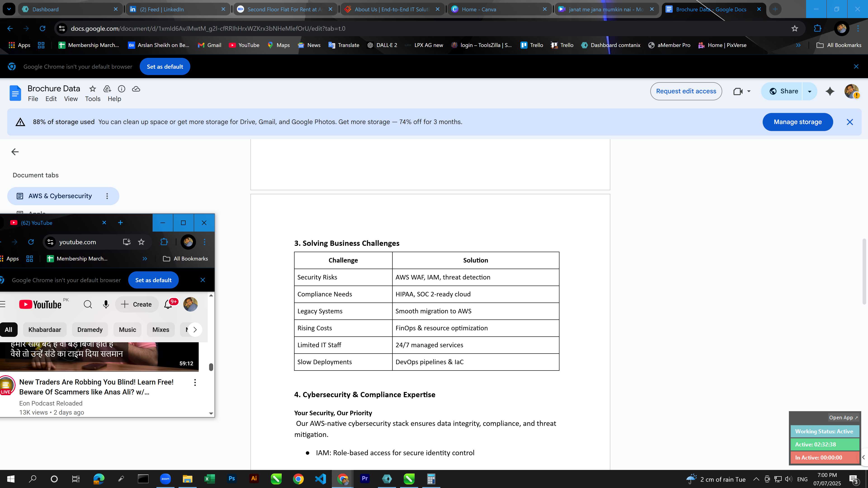868x488 pixels.
Task: Select the Dramedy category chip
Action: tap(90, 330)
